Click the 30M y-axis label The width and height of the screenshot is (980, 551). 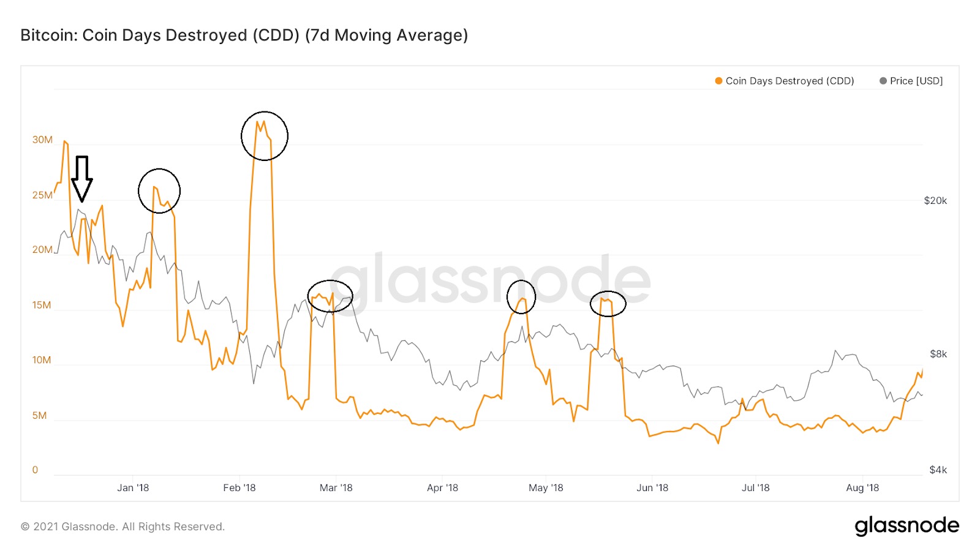(x=42, y=140)
